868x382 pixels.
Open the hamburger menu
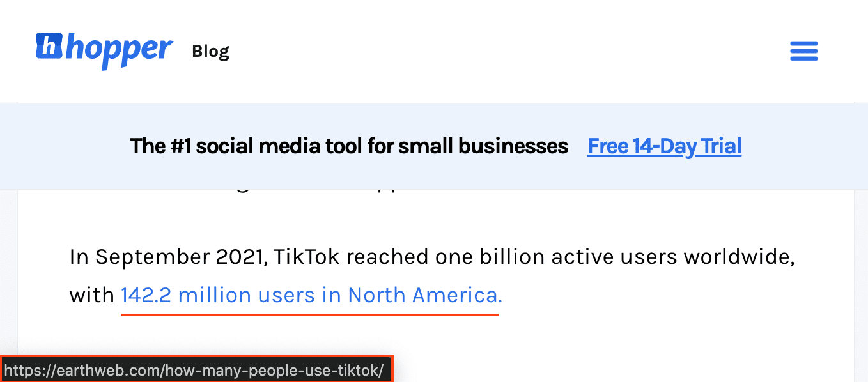tap(803, 51)
